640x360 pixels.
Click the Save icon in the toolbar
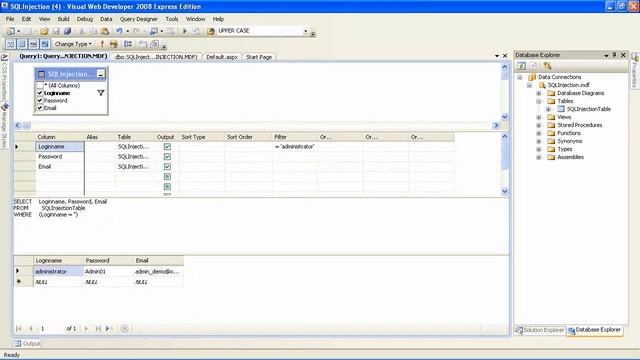pyautogui.click(x=56, y=31)
